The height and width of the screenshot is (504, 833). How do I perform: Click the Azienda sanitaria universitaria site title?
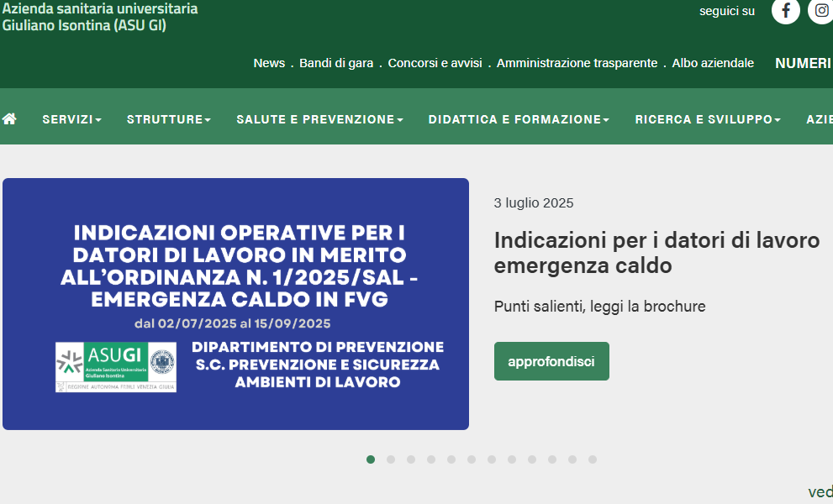coord(100,17)
